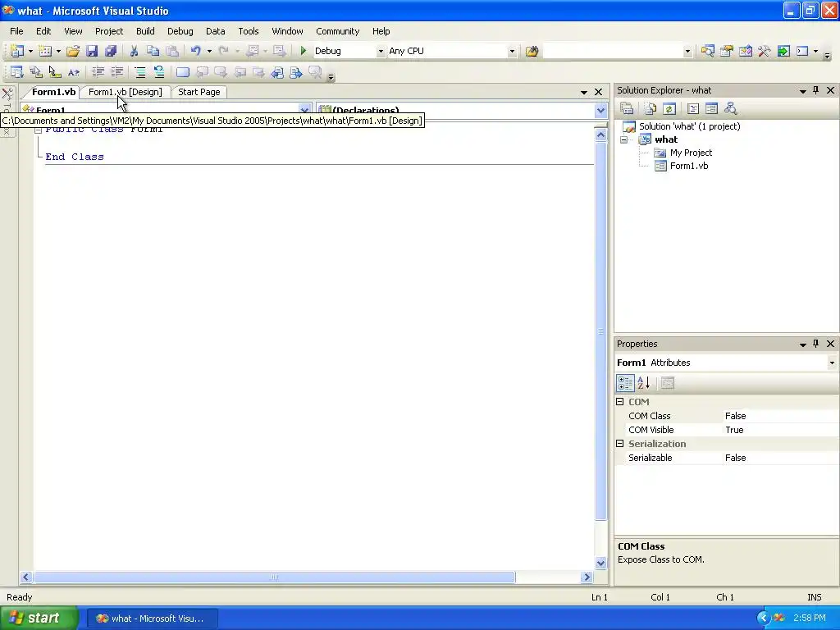Click the Display Quick Info icon

(x=55, y=72)
